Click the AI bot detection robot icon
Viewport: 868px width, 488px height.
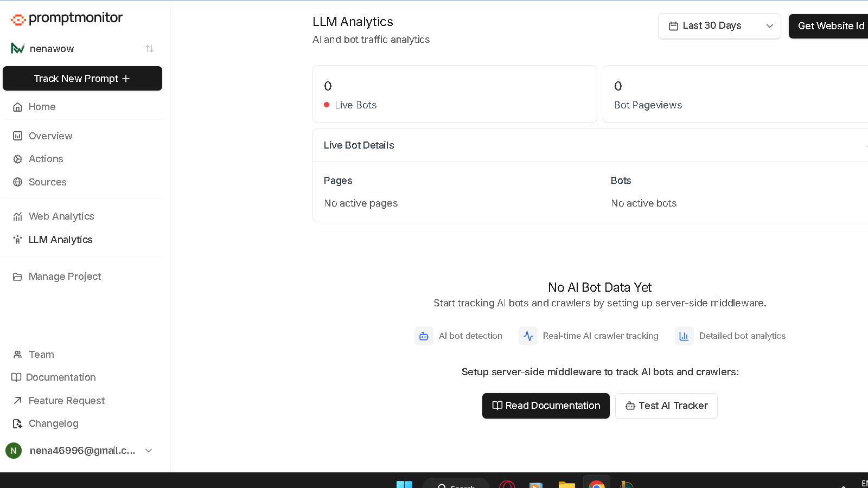coord(424,336)
